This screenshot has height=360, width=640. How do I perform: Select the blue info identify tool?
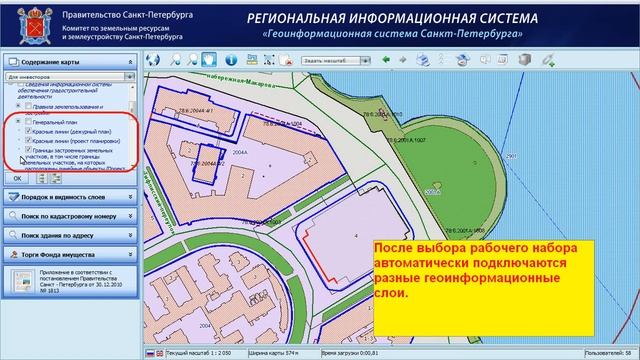click(x=231, y=60)
